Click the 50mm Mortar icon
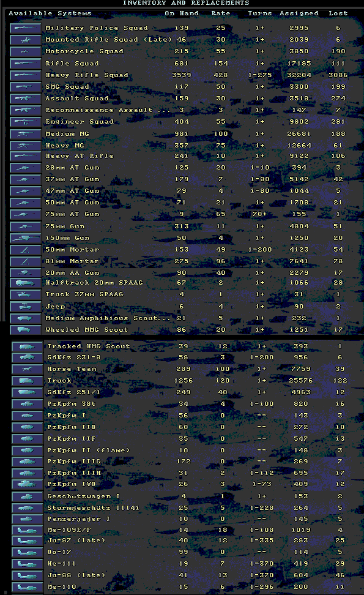The height and width of the screenshot is (595, 364). (x=26, y=250)
